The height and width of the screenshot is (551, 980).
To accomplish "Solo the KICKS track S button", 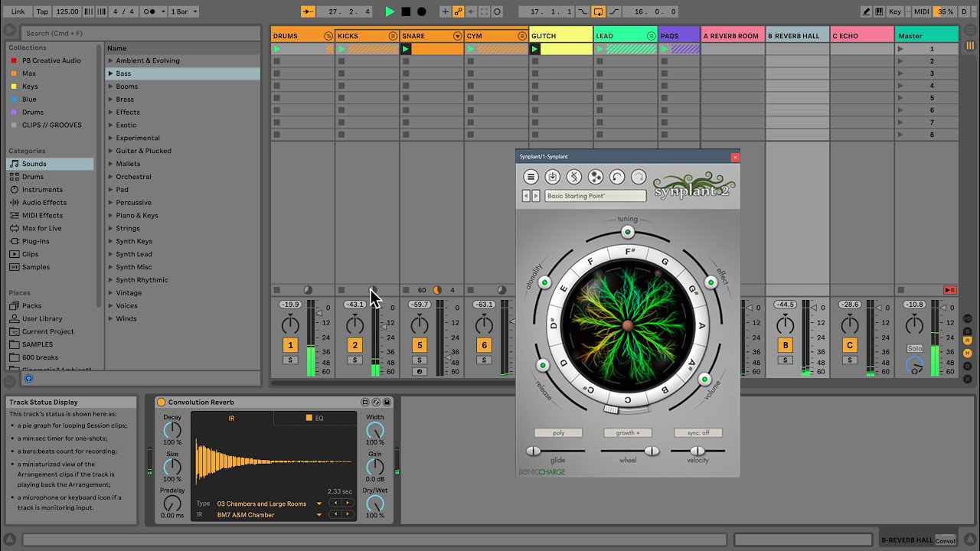I will pyautogui.click(x=355, y=360).
